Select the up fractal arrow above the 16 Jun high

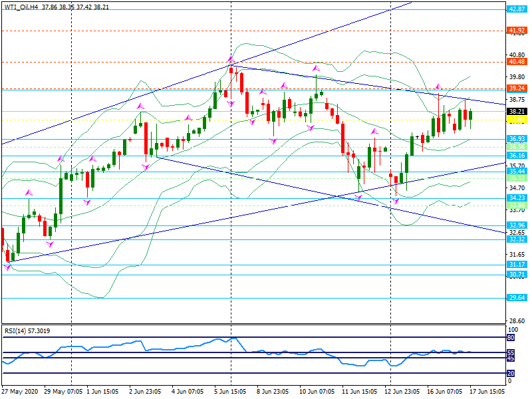click(438, 87)
